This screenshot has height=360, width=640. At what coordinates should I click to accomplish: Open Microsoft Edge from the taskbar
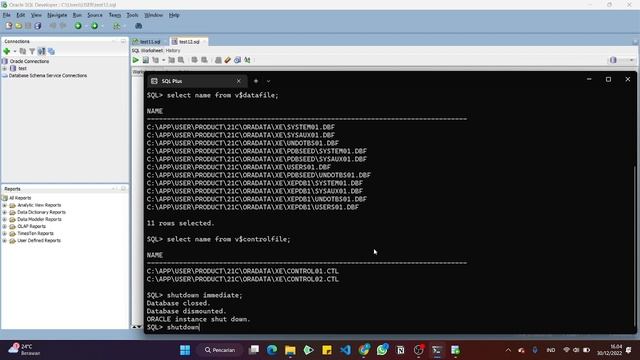click(x=272, y=350)
